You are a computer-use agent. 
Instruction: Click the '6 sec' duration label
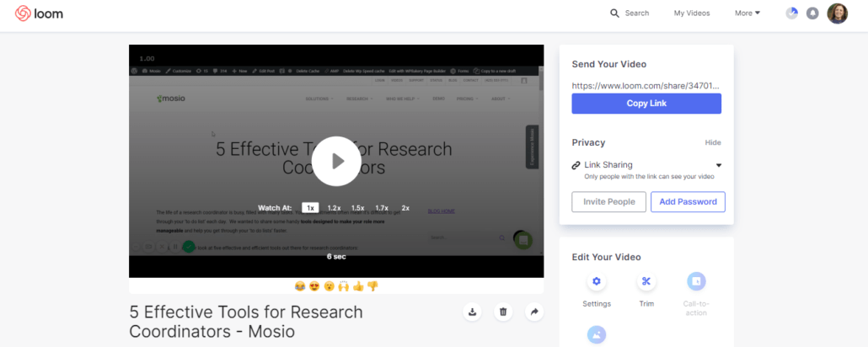pyautogui.click(x=336, y=257)
